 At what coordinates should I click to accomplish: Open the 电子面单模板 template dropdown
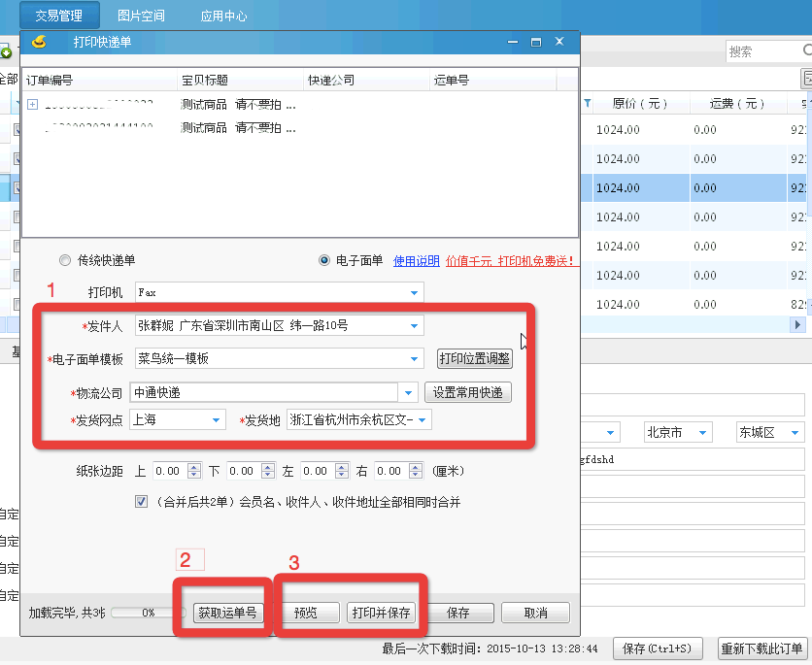click(416, 358)
